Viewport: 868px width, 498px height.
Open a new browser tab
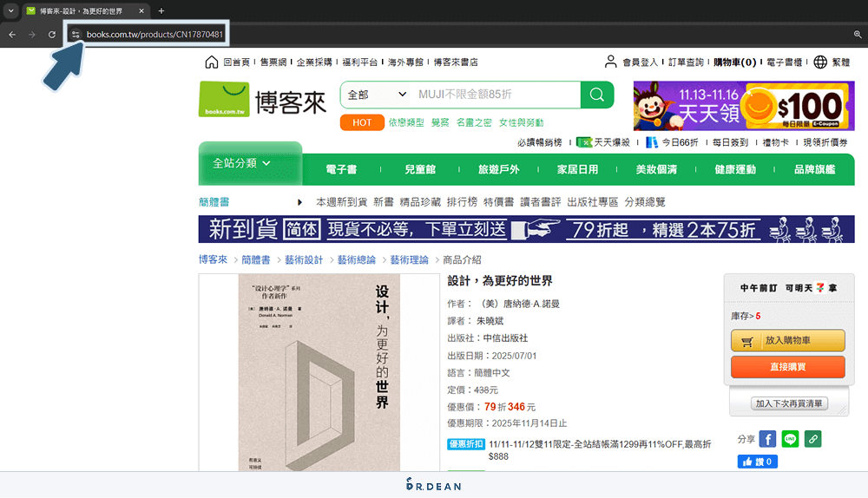[x=161, y=10]
